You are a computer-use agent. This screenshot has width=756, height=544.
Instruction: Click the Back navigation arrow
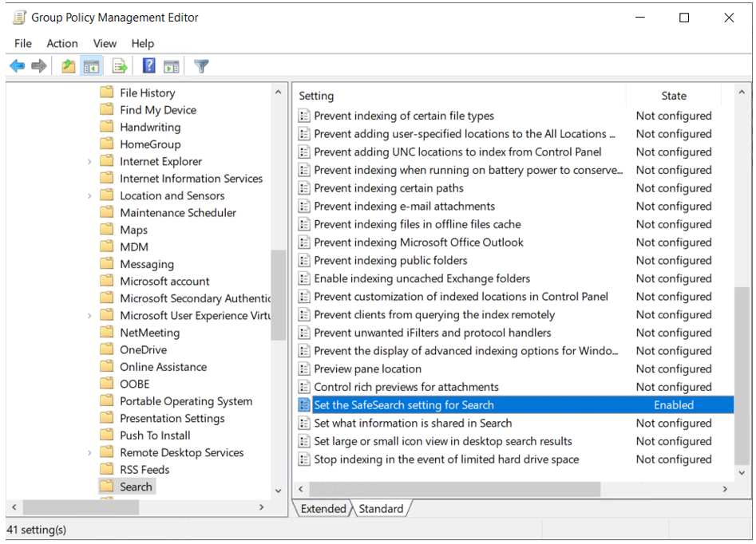[17, 66]
